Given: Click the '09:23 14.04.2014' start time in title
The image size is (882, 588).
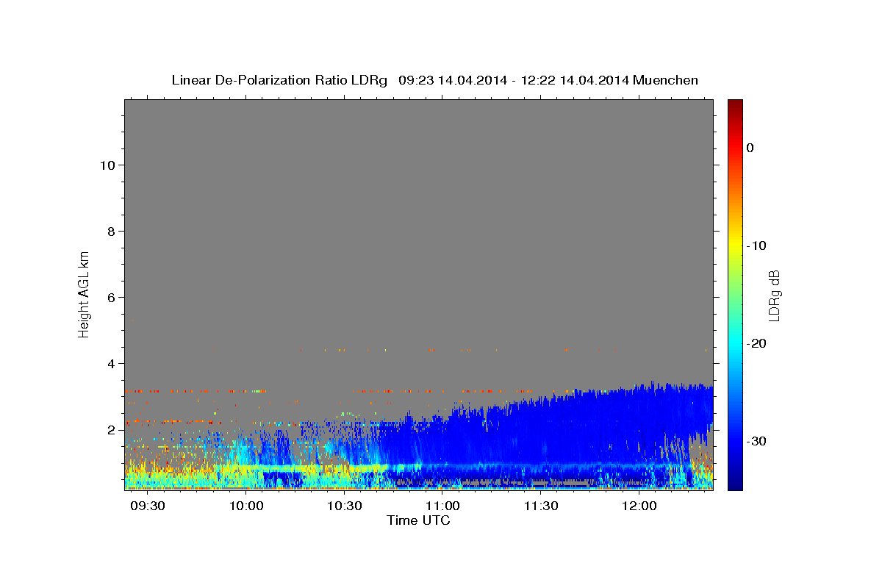Looking at the screenshot, I should (x=453, y=80).
